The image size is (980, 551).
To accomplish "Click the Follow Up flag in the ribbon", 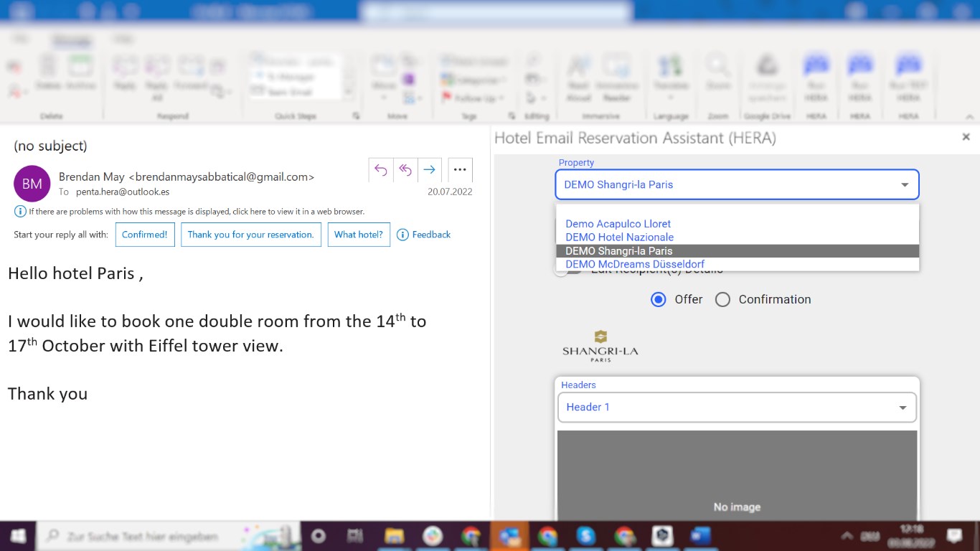I will click(474, 98).
